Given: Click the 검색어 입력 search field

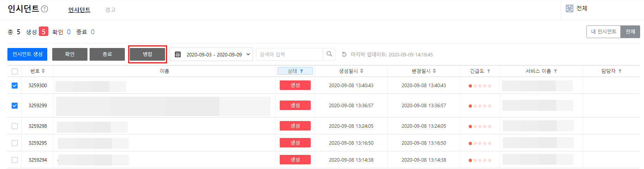Looking at the screenshot, I should coord(289,54).
